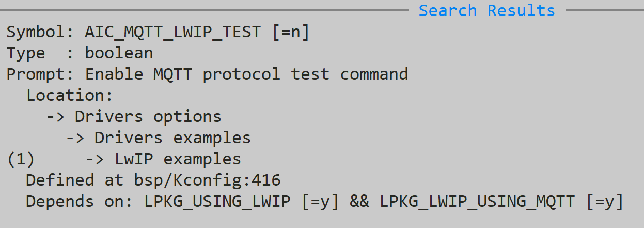Jump to the LwIP examples menu
Image resolution: width=644 pixels, height=228 pixels.
(x=177, y=159)
